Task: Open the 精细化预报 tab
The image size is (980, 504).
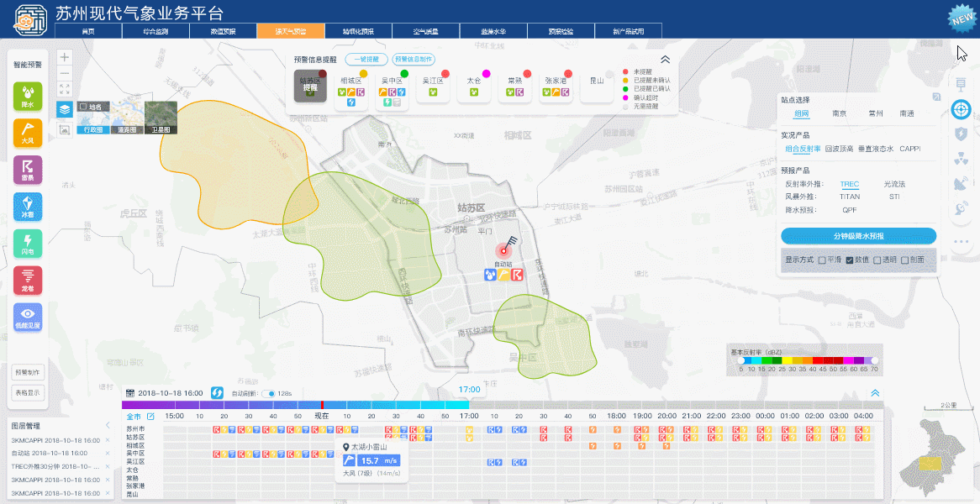Action: tap(358, 31)
